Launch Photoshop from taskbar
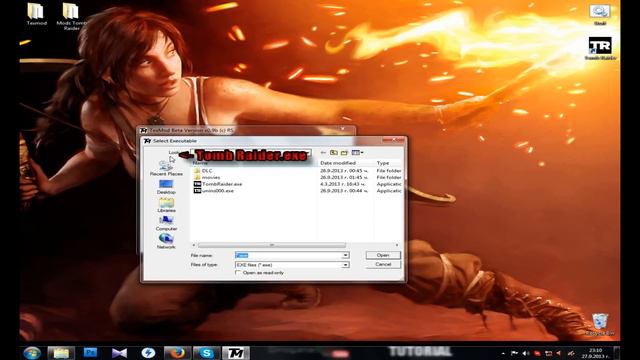 [90, 353]
